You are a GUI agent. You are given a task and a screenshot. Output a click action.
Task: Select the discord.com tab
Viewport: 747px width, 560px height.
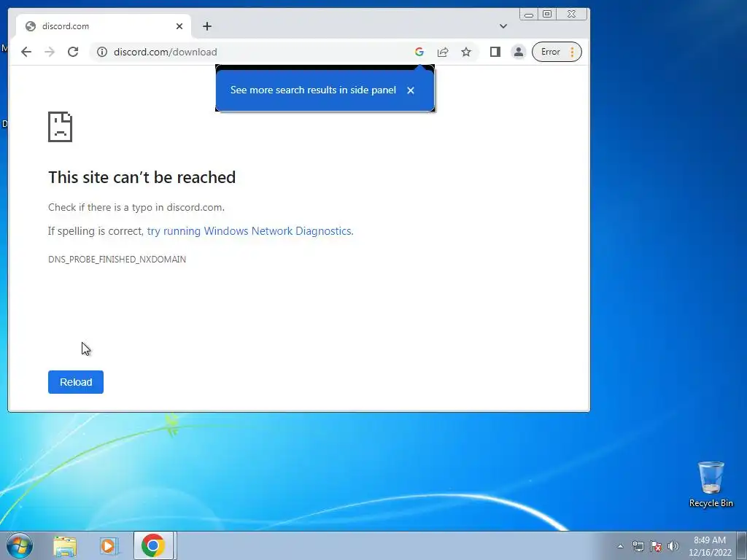(103, 26)
